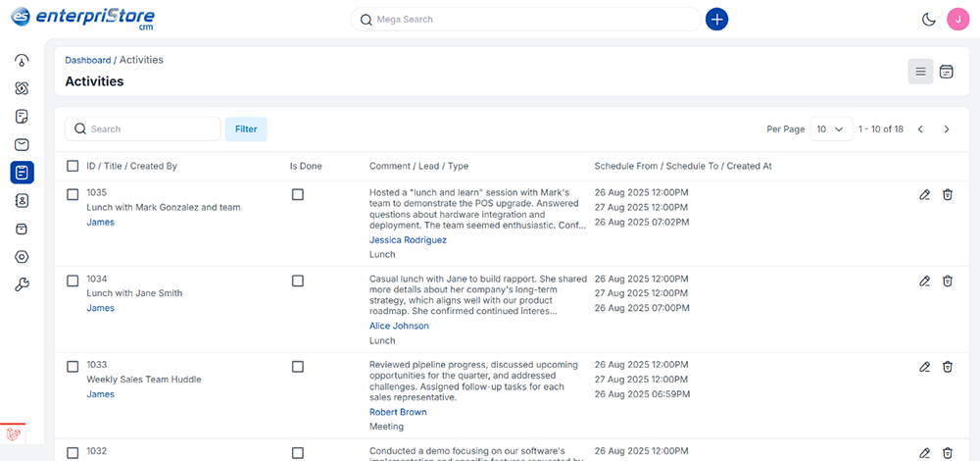Open the second sidebar icon below dashboard

pos(22,88)
